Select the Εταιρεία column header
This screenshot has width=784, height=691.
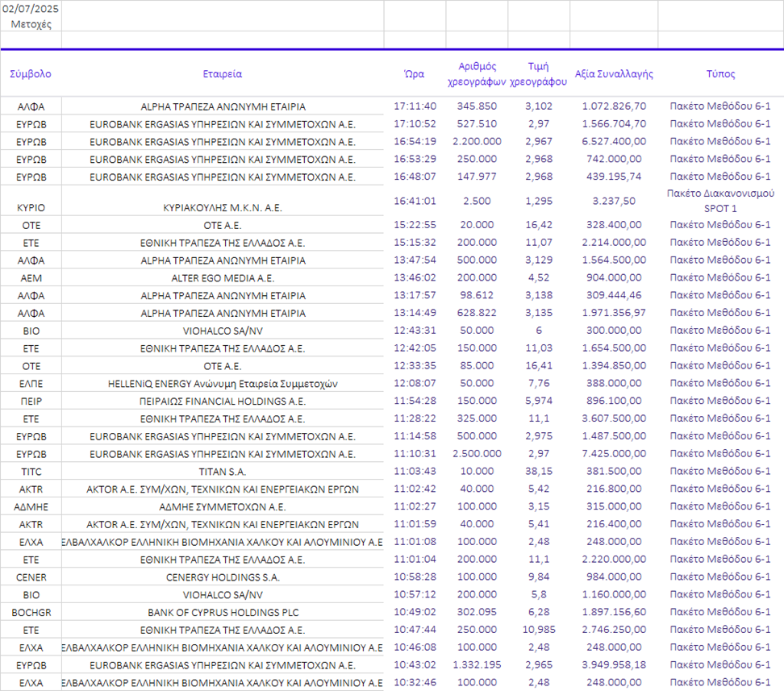[x=222, y=73]
